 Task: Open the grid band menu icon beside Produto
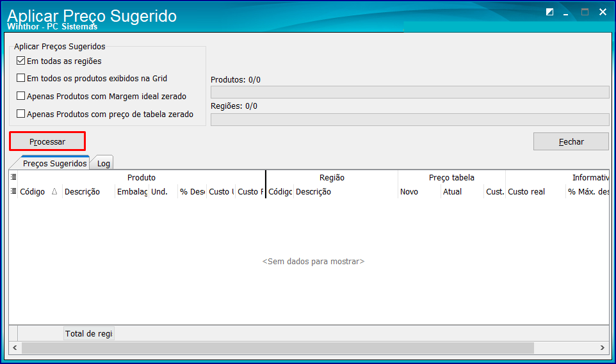coord(13,177)
